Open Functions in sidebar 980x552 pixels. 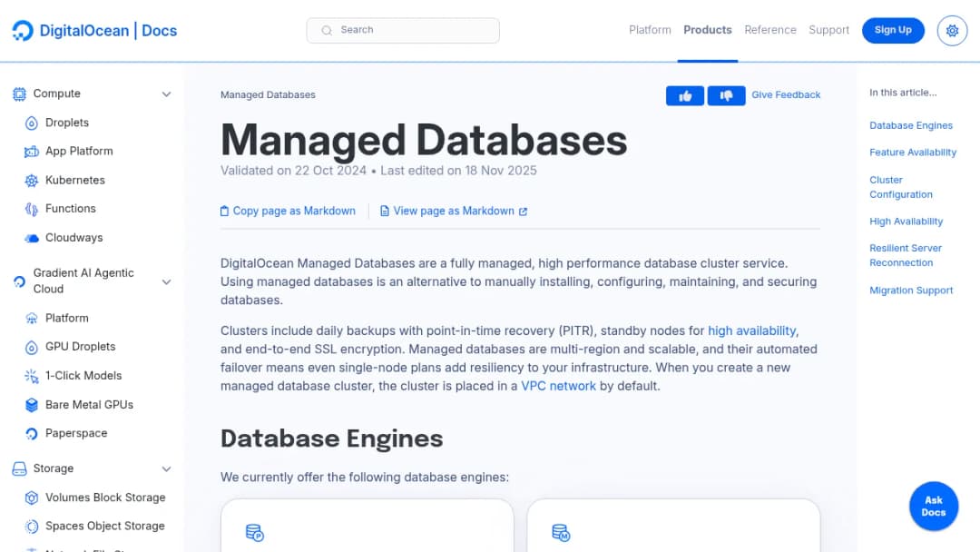70,209
